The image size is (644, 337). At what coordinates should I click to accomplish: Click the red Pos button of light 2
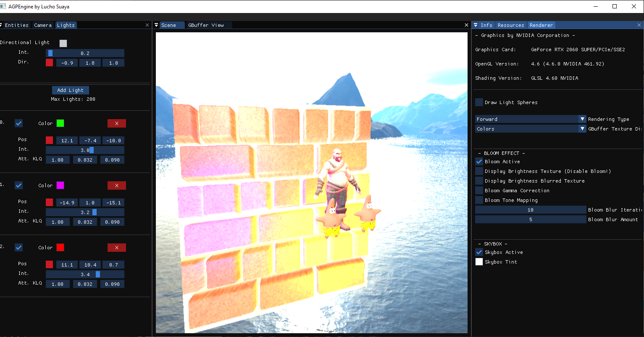tap(50, 265)
